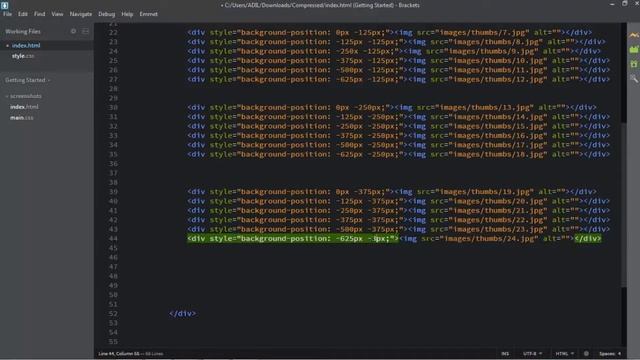Image resolution: width=640 pixels, height=360 pixels.
Task: Open the Navigate menu
Action: (81, 14)
